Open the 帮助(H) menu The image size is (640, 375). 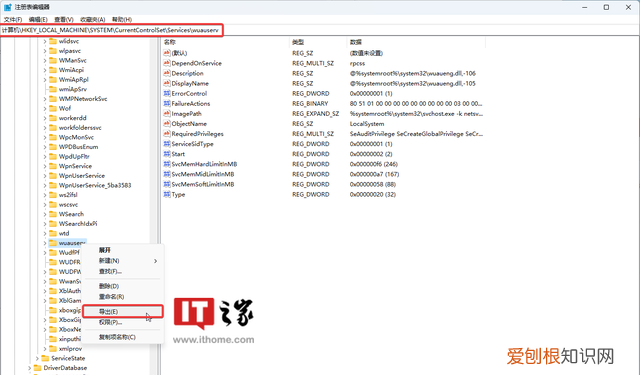[x=122, y=20]
